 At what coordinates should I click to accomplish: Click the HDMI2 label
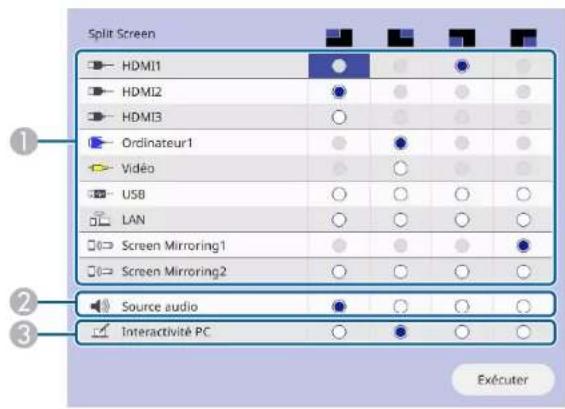tap(142, 92)
